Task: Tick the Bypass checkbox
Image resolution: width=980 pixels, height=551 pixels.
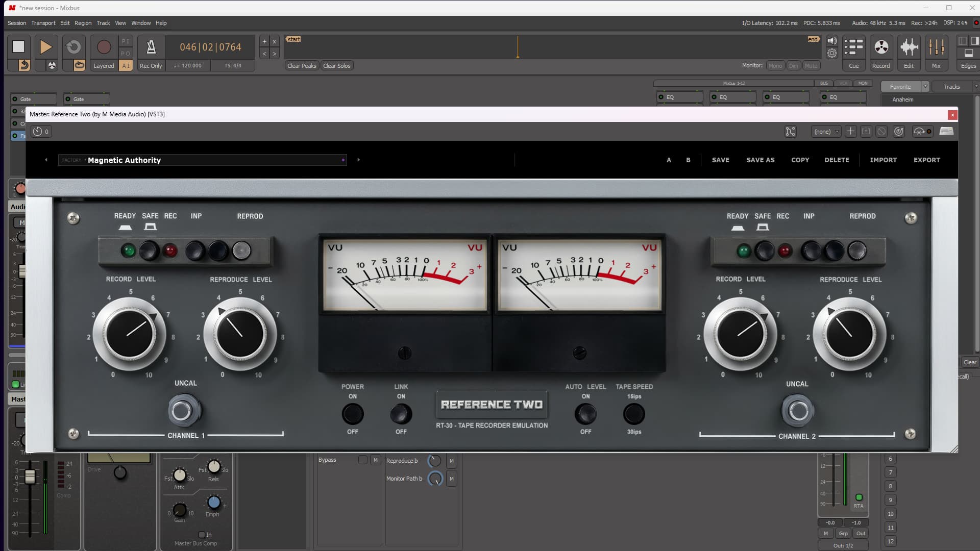Action: point(362,460)
